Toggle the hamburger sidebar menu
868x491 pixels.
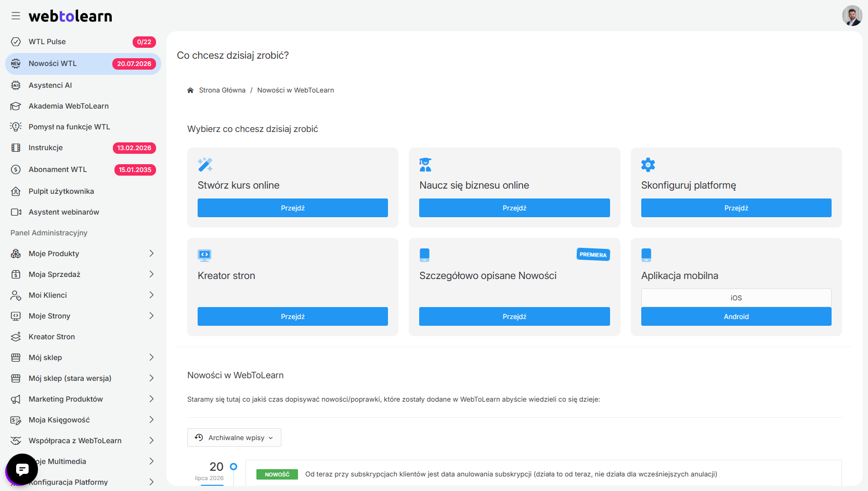click(16, 16)
